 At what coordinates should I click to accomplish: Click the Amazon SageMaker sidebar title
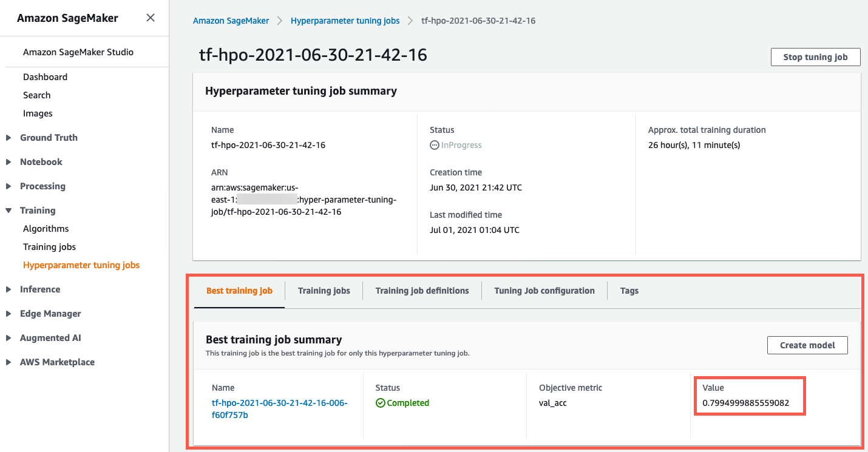[x=67, y=18]
